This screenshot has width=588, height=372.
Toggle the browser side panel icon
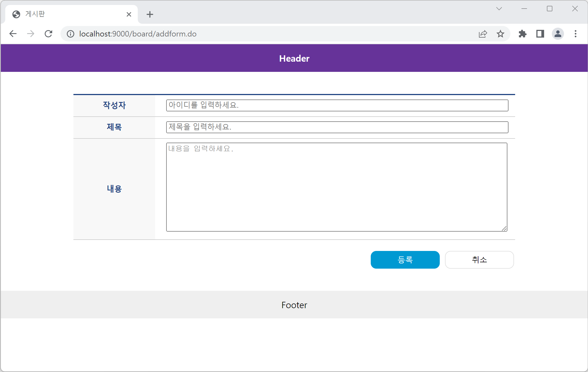pyautogui.click(x=540, y=34)
